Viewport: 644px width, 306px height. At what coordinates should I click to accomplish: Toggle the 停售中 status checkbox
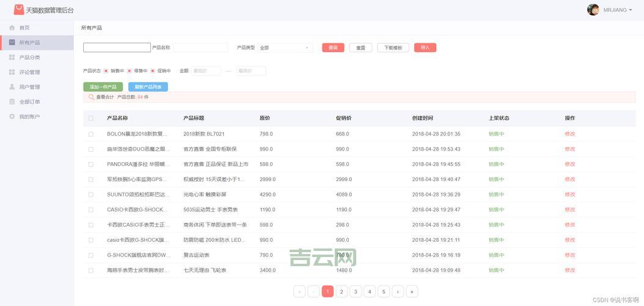click(x=130, y=71)
